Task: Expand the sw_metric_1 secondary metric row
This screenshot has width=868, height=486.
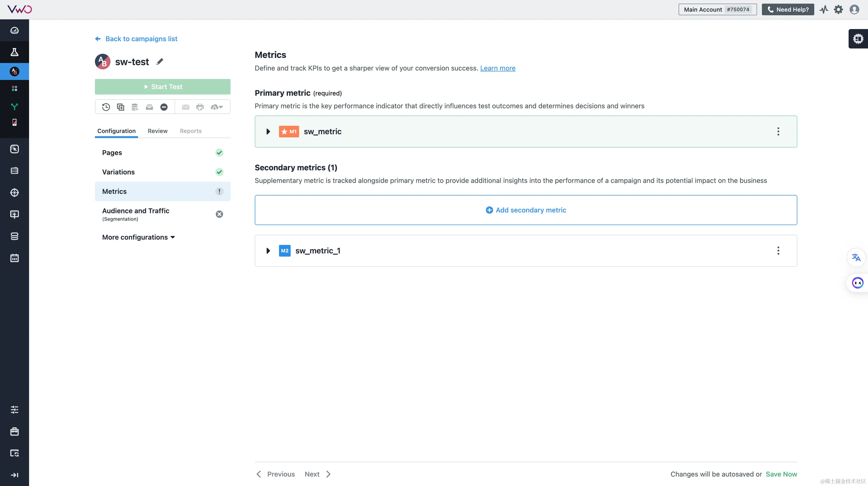Action: 268,251
